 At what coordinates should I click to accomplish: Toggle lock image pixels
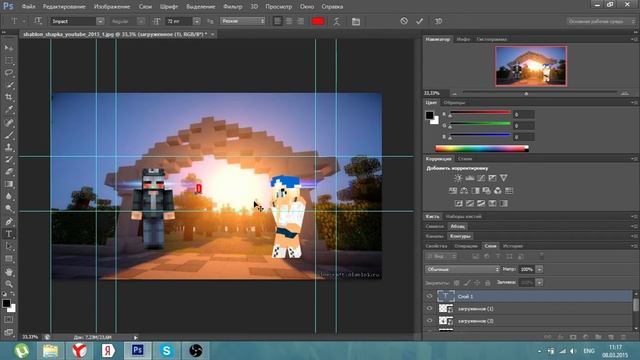pos(467,282)
